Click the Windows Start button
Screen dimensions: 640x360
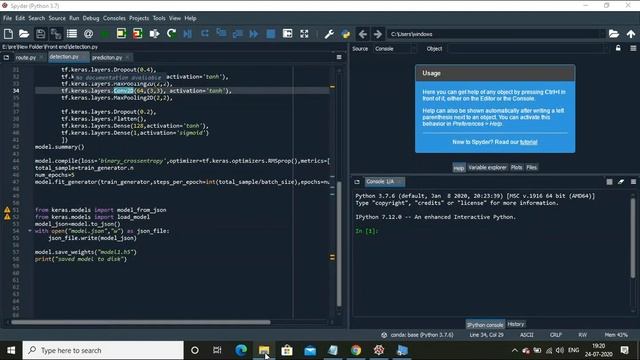point(11,350)
